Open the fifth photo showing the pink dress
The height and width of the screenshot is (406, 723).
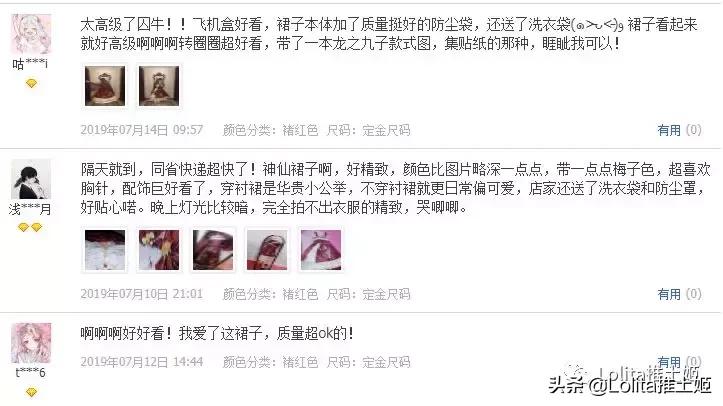321,250
